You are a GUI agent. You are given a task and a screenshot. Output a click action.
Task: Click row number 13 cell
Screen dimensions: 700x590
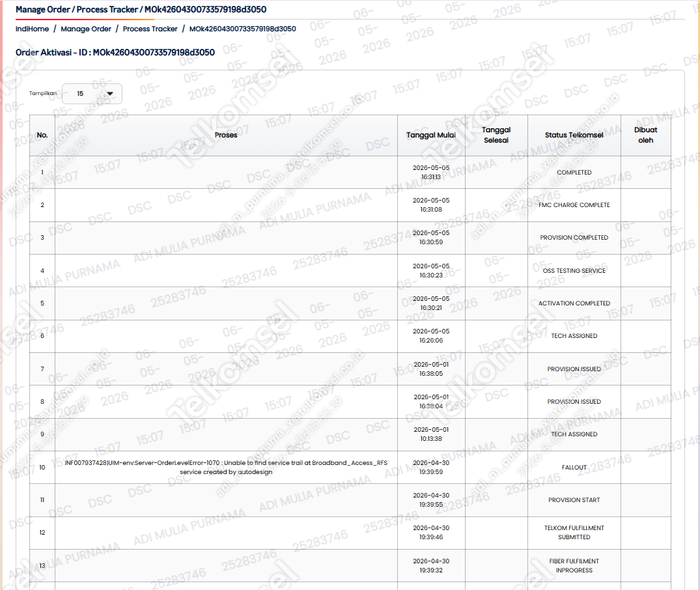pos(42,565)
